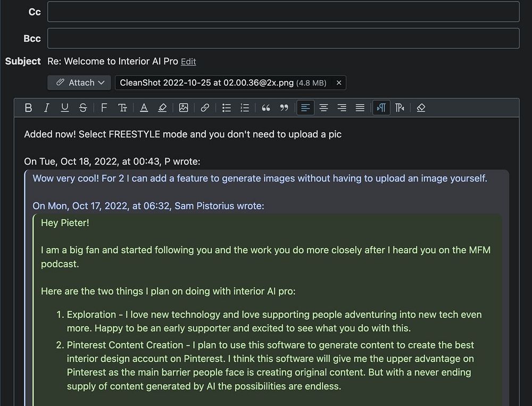Increase the quote level
532x406 pixels.
(266, 108)
